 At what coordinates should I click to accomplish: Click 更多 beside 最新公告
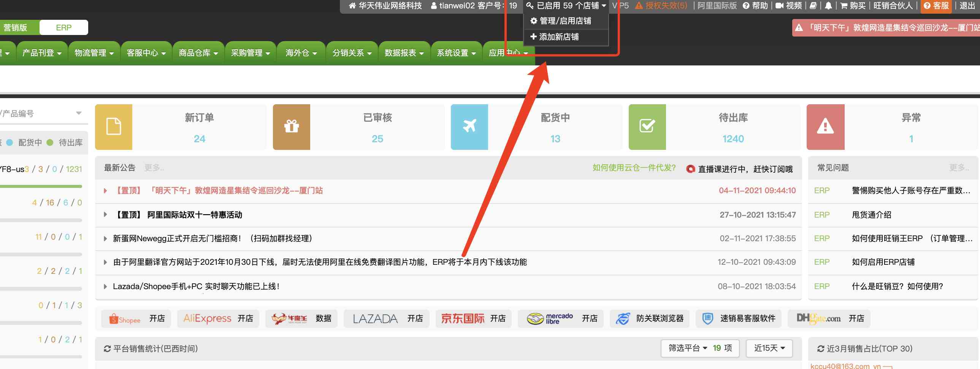[x=154, y=168]
